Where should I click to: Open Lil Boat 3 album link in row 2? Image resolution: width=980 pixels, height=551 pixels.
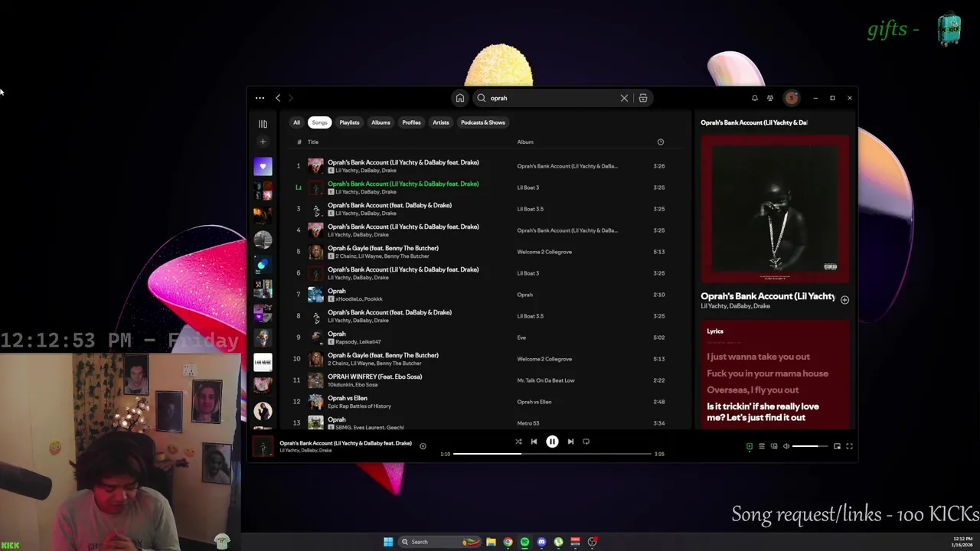(x=528, y=187)
